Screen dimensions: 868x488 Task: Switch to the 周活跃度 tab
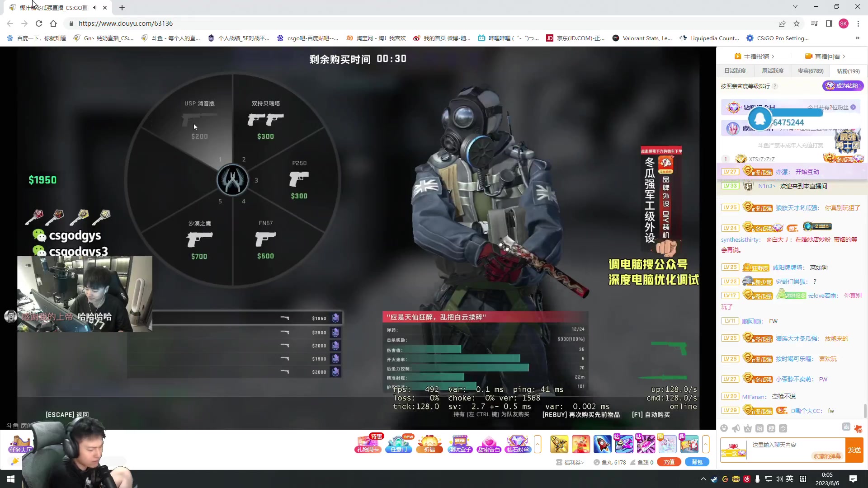pos(773,71)
